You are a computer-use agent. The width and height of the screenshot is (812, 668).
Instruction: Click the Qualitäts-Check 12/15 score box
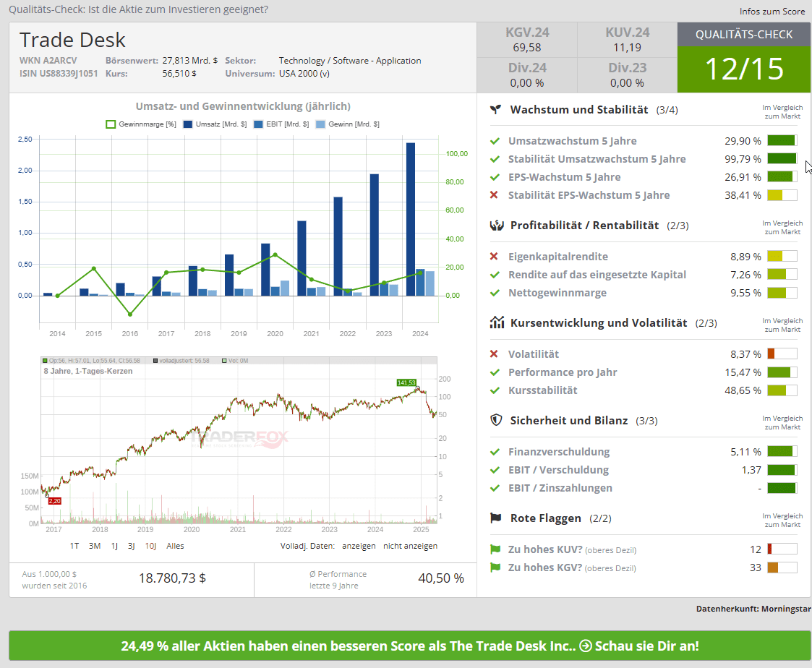pos(744,58)
